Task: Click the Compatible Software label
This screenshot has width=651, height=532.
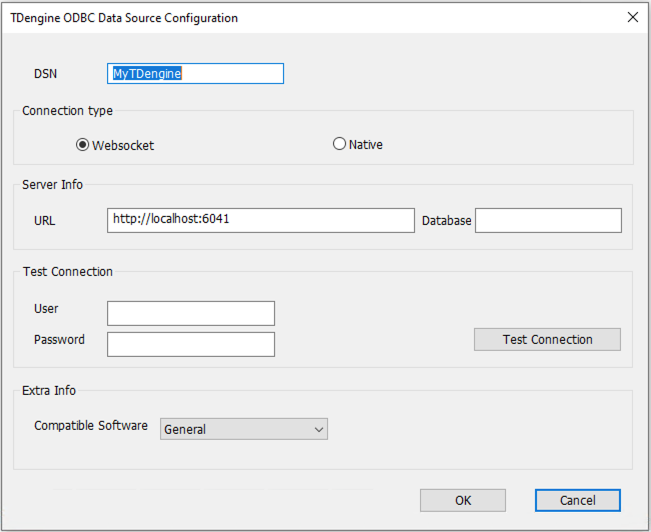Action: click(91, 426)
